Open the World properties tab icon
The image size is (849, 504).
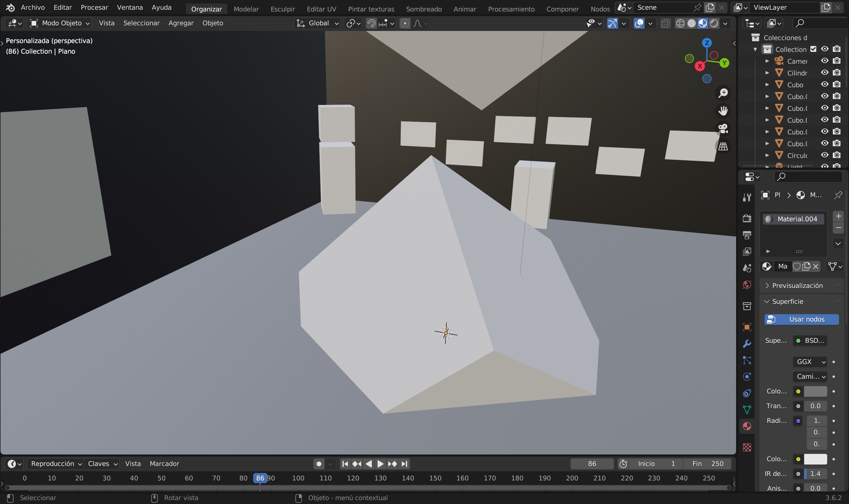click(x=747, y=285)
